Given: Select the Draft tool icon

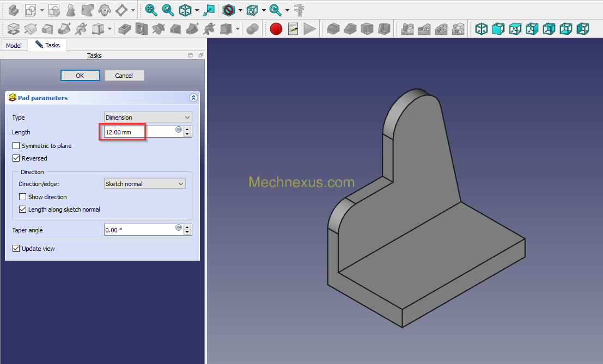Looking at the screenshot, I should (367, 29).
